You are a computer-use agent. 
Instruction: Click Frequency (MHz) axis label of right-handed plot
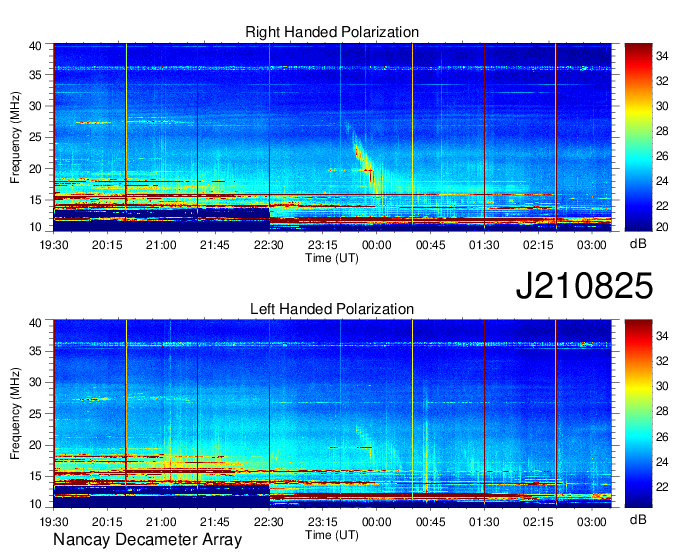pyautogui.click(x=15, y=137)
